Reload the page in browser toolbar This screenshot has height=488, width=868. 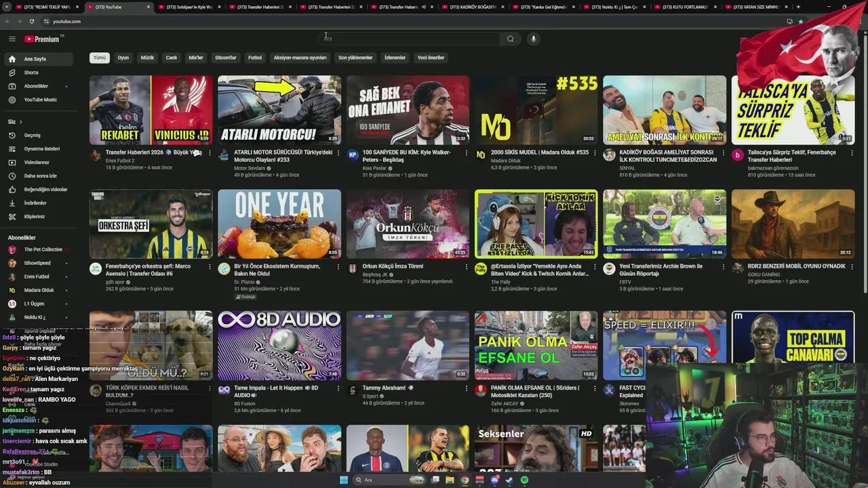[32, 21]
